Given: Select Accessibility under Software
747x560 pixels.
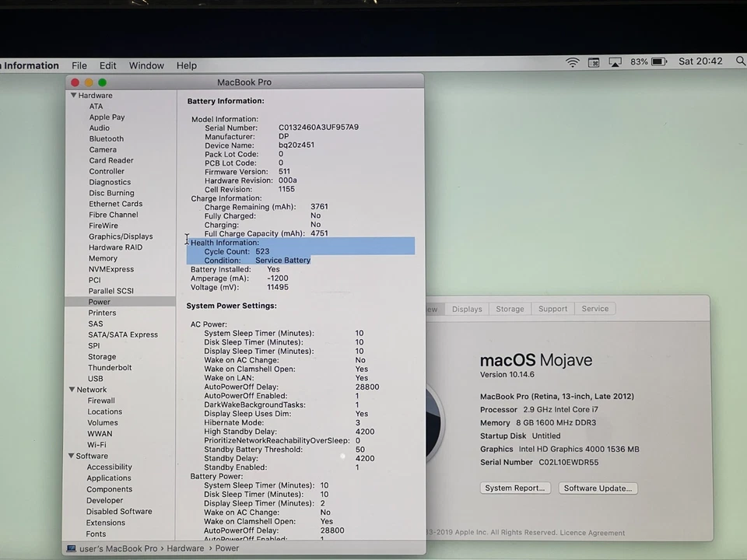Looking at the screenshot, I should point(109,467).
